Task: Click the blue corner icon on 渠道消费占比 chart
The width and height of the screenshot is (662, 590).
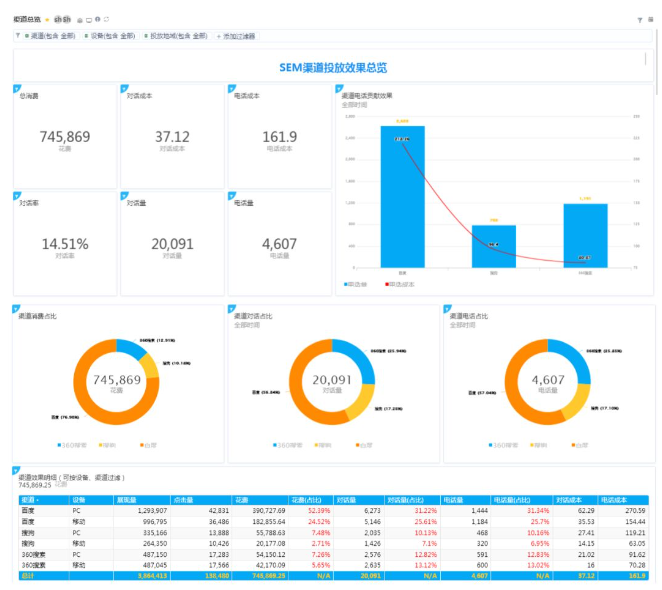Action: tap(17, 309)
